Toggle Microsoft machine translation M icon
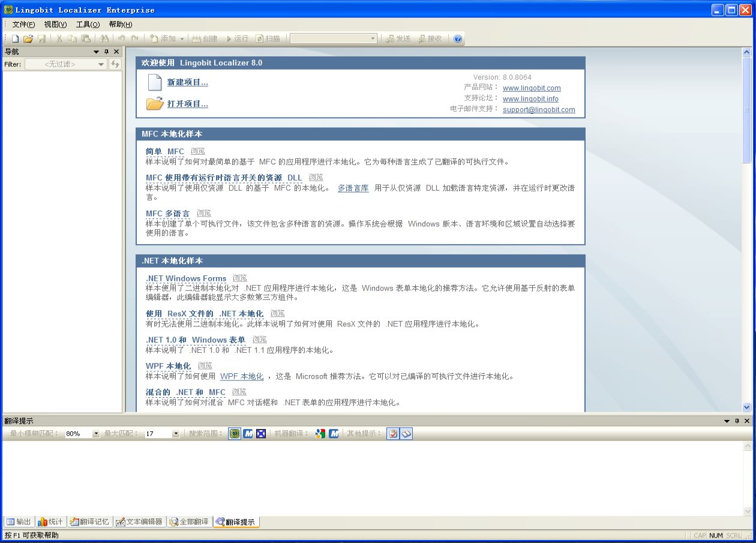This screenshot has height=543, width=756. tap(334, 433)
